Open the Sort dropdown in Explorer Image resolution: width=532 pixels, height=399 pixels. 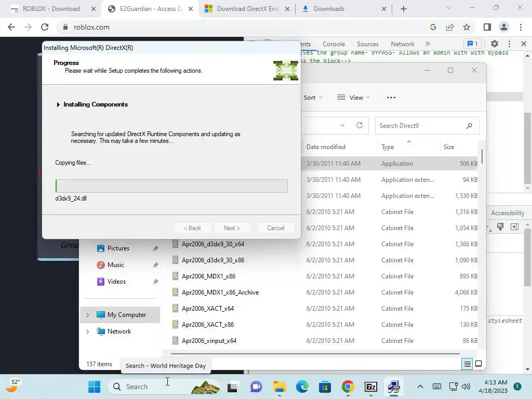313,98
